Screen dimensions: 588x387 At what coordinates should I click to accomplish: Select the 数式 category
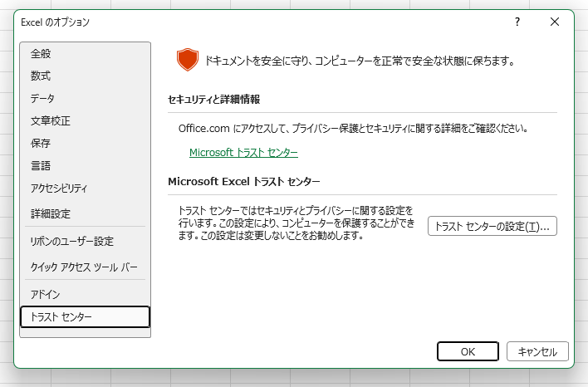[x=41, y=76]
